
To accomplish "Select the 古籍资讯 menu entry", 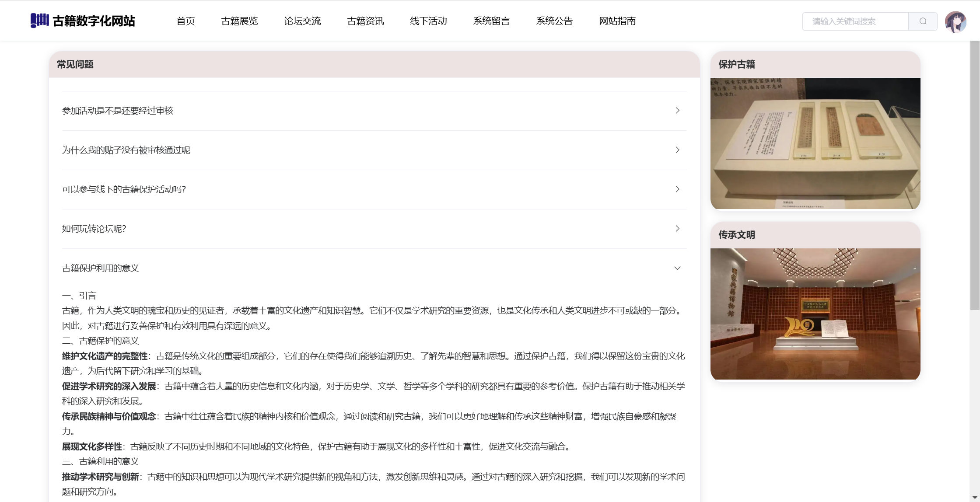I will (365, 21).
